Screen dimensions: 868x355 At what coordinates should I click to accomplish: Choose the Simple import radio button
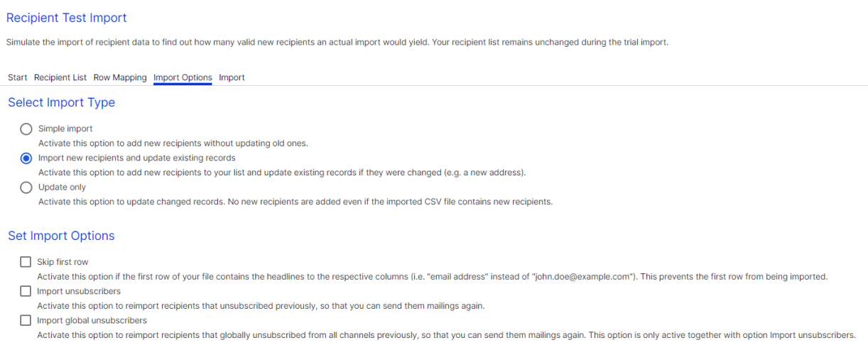coord(26,129)
